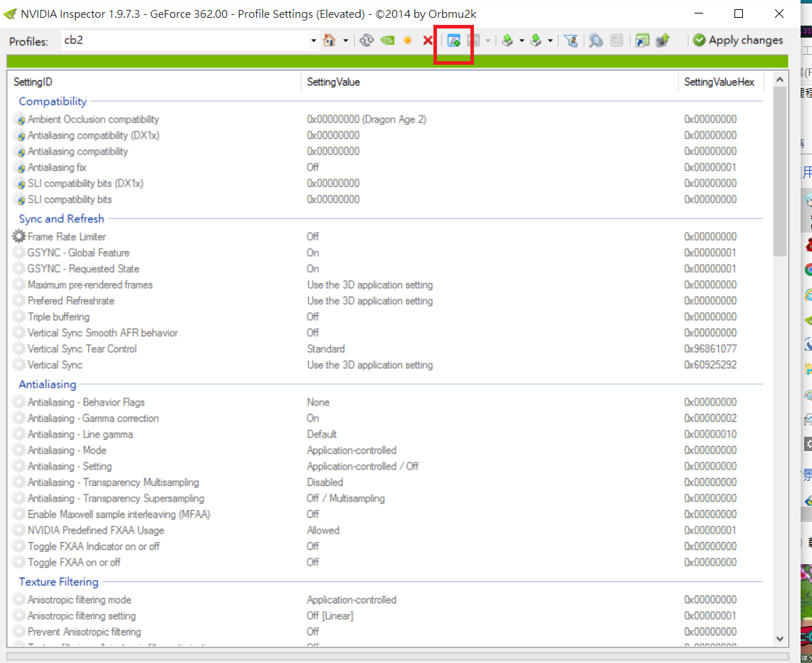The image size is (812, 663).
Task: Click gear icon beside Antialiasing fix
Action: tap(19, 168)
